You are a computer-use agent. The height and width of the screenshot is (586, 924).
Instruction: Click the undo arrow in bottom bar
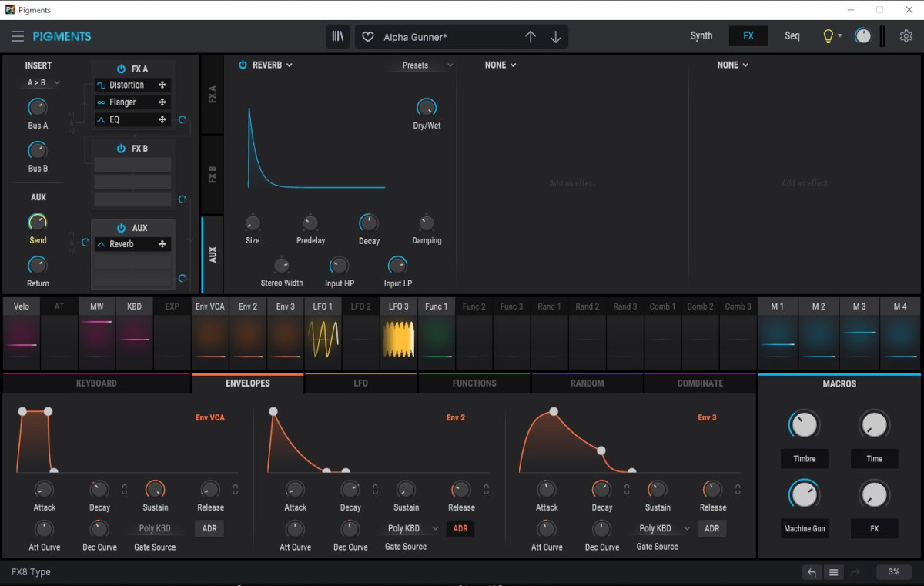[x=812, y=572]
